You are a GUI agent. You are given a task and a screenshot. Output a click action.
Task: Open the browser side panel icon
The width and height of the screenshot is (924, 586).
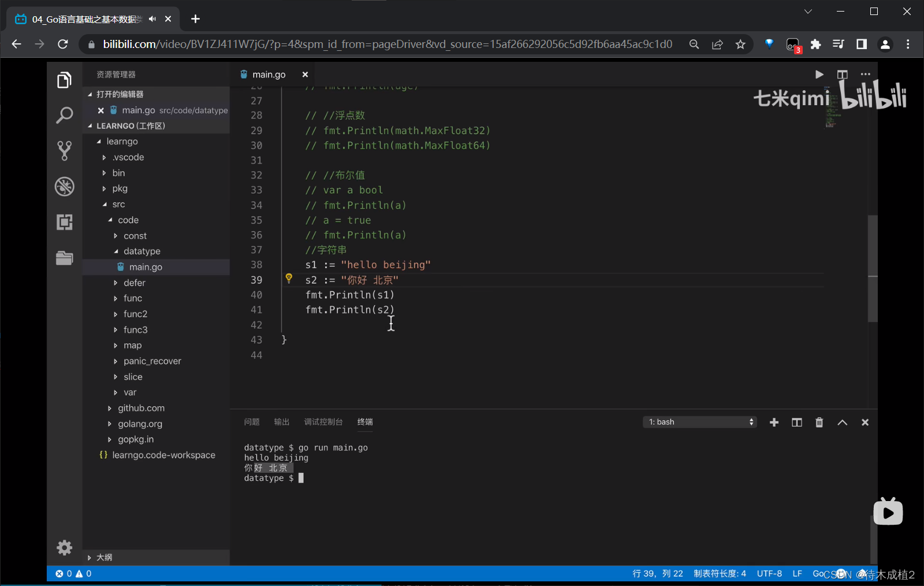pyautogui.click(x=862, y=44)
